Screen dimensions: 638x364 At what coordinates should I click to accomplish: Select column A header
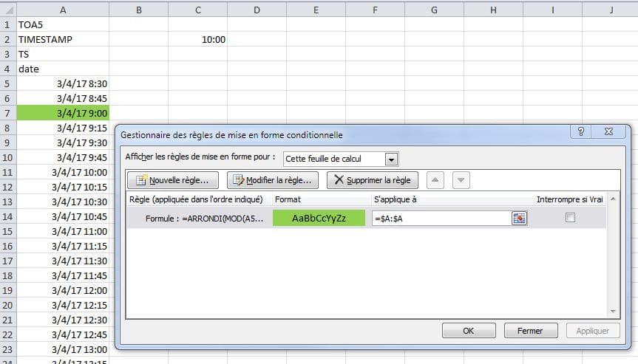pyautogui.click(x=63, y=10)
